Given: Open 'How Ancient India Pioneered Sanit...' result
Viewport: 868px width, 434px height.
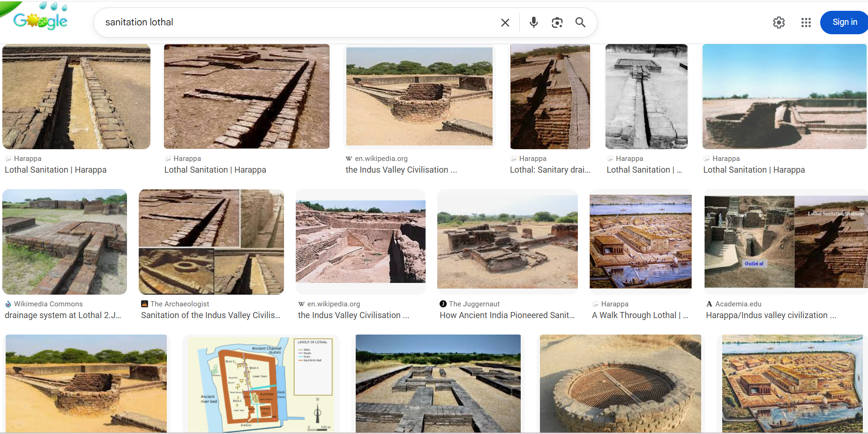Looking at the screenshot, I should 507,315.
